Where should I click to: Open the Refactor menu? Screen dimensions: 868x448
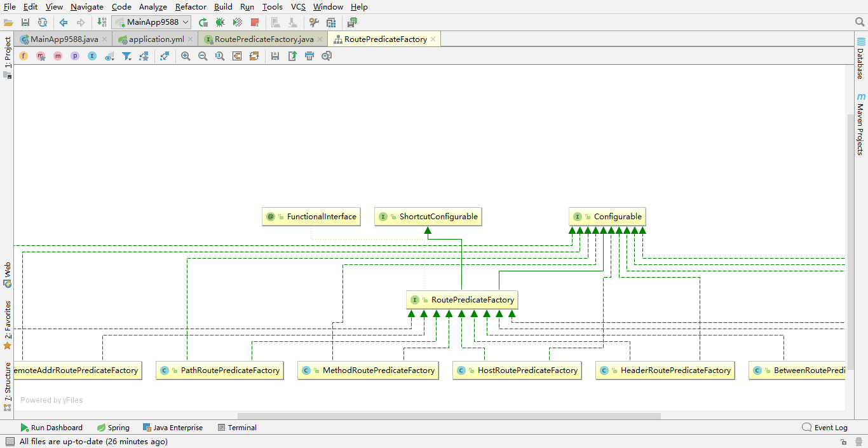click(191, 7)
